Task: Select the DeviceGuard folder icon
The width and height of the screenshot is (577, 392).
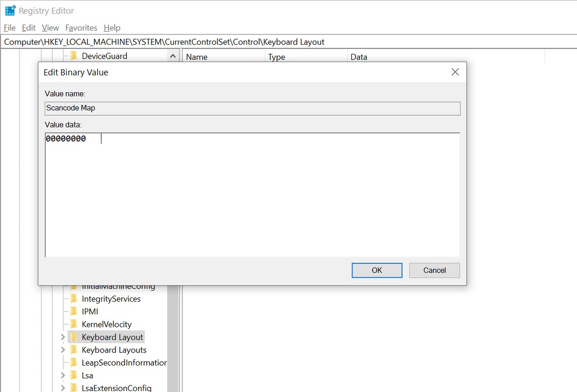Action: click(74, 56)
